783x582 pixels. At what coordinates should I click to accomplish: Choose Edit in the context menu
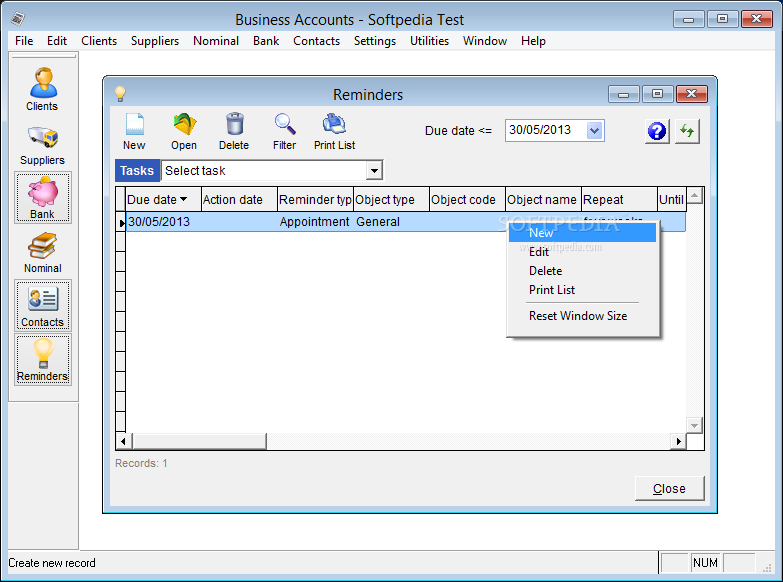(582, 252)
